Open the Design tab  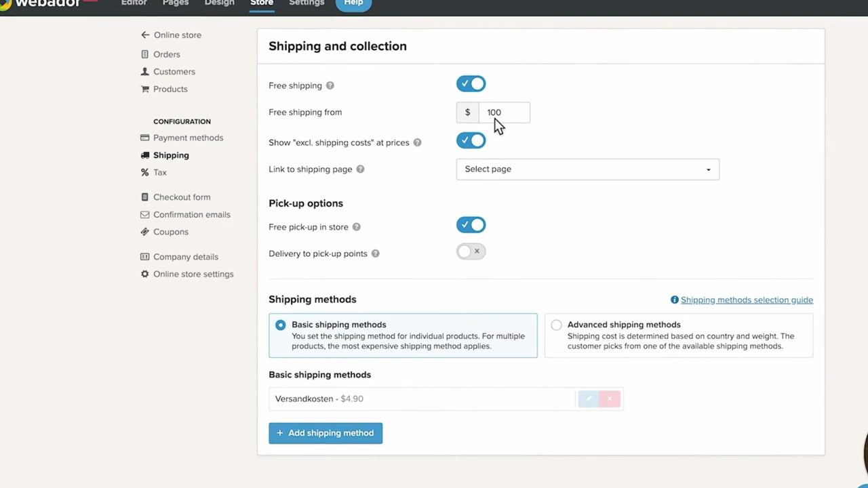[220, 3]
